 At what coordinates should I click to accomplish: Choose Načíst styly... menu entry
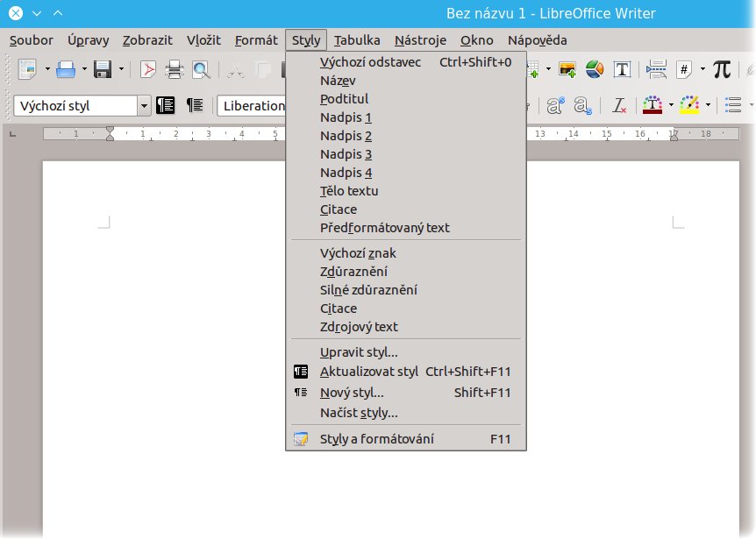click(406, 413)
